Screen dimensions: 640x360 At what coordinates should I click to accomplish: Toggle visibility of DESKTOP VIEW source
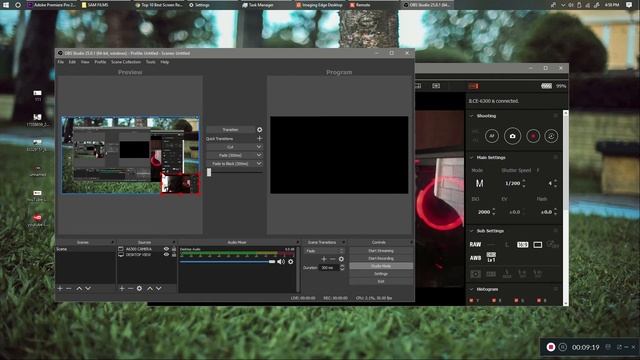click(x=166, y=255)
